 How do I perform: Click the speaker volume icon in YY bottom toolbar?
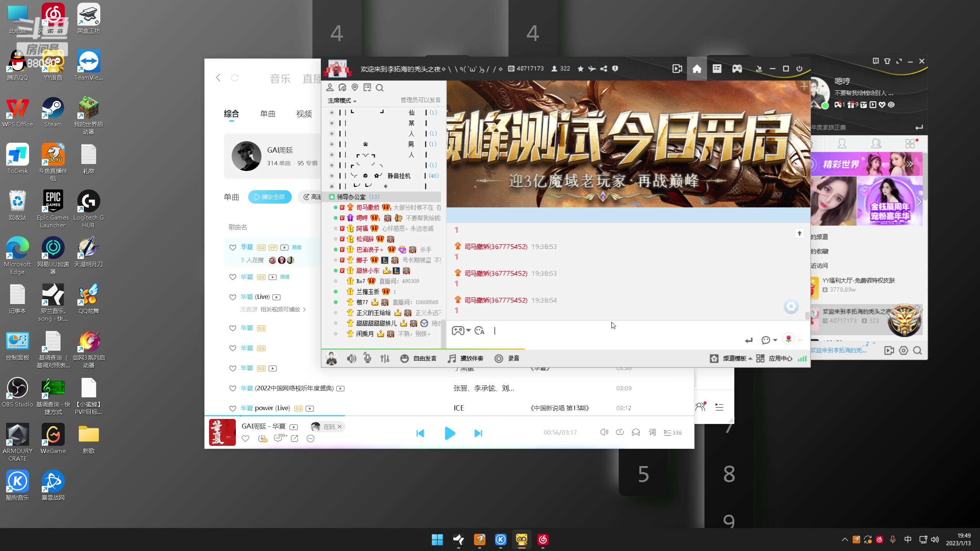tap(351, 359)
